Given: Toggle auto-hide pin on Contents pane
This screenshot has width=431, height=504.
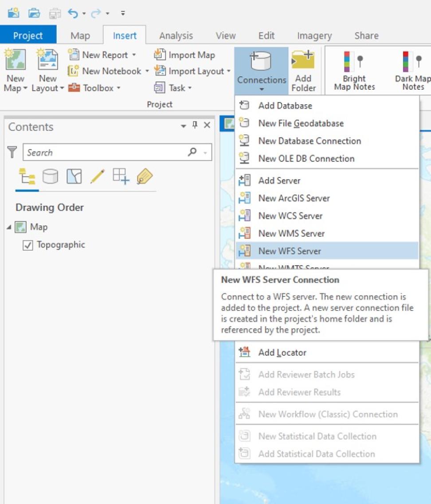Looking at the screenshot, I should 195,125.
